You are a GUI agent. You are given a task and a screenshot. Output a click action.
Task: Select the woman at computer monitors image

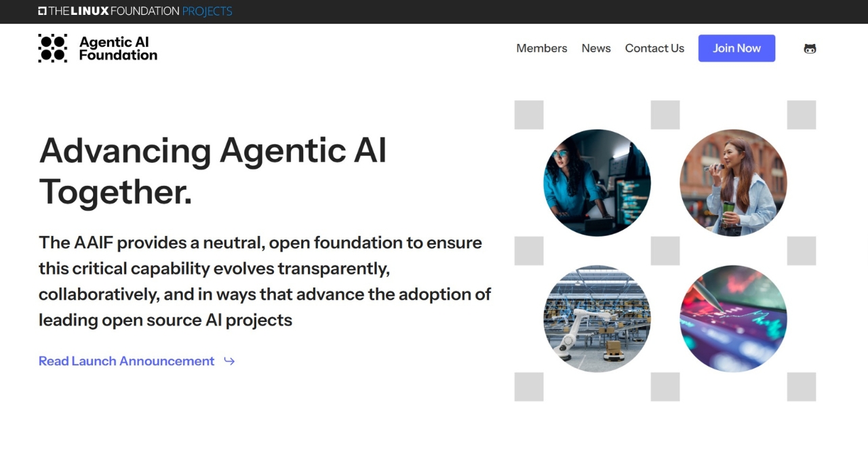pyautogui.click(x=597, y=183)
